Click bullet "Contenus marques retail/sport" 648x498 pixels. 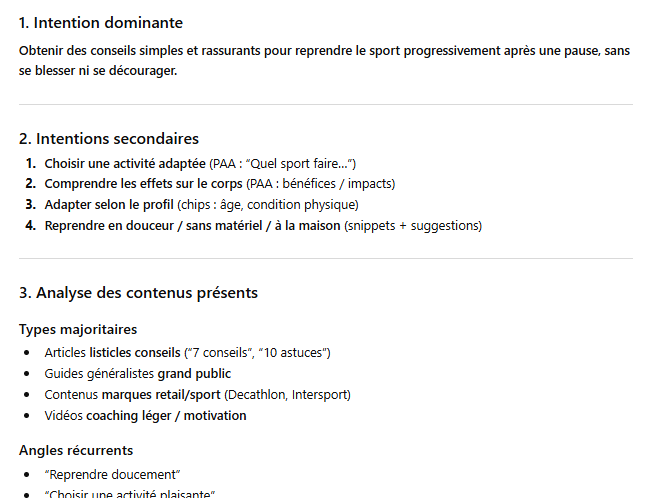pyautogui.click(x=132, y=395)
